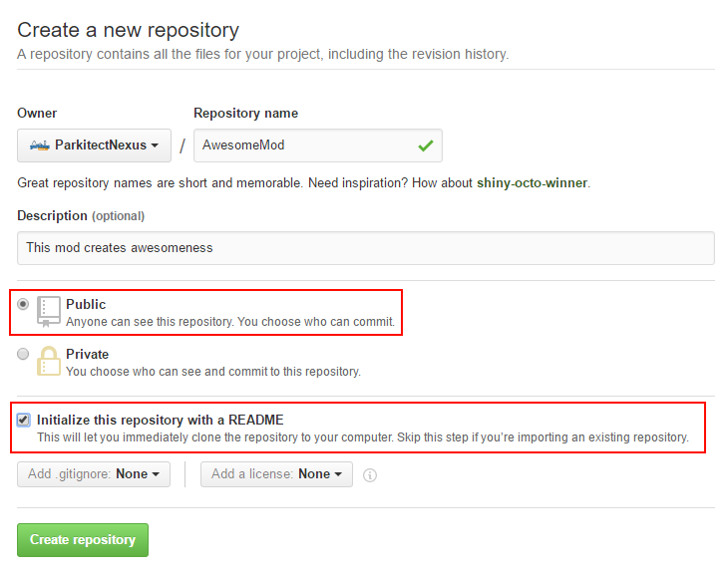The image size is (728, 578).
Task: Click the 'Repository name' label
Action: (x=245, y=113)
